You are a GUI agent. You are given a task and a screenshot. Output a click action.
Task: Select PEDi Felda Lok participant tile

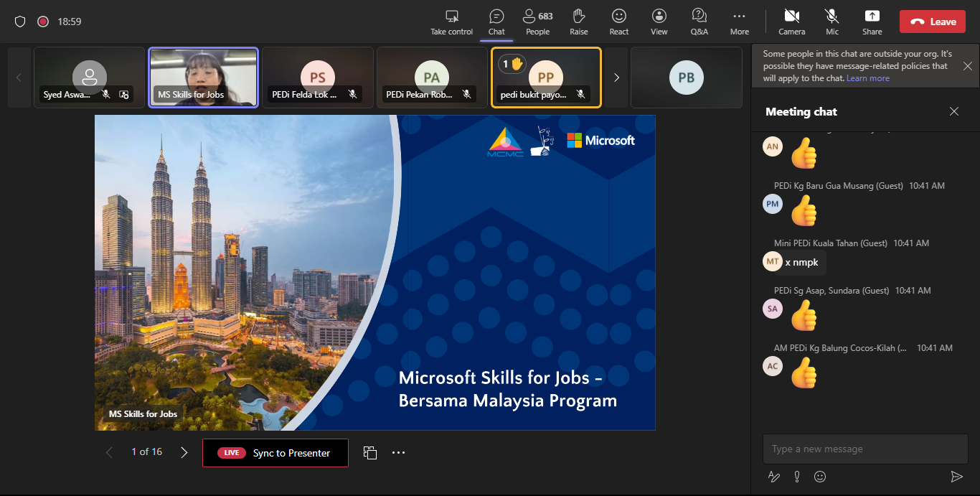pos(318,78)
